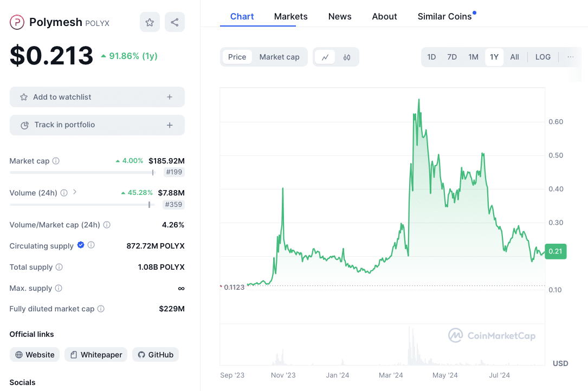Set chart range to 1M
Viewport: 588px width, 391px height.
point(473,57)
